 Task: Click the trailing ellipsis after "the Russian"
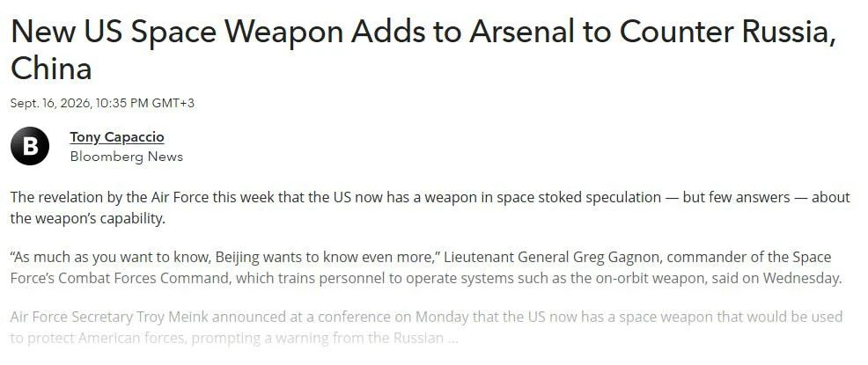click(x=452, y=339)
